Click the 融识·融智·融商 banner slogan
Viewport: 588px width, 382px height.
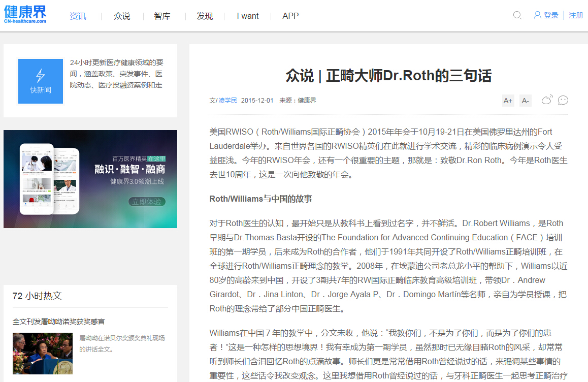[x=130, y=169]
